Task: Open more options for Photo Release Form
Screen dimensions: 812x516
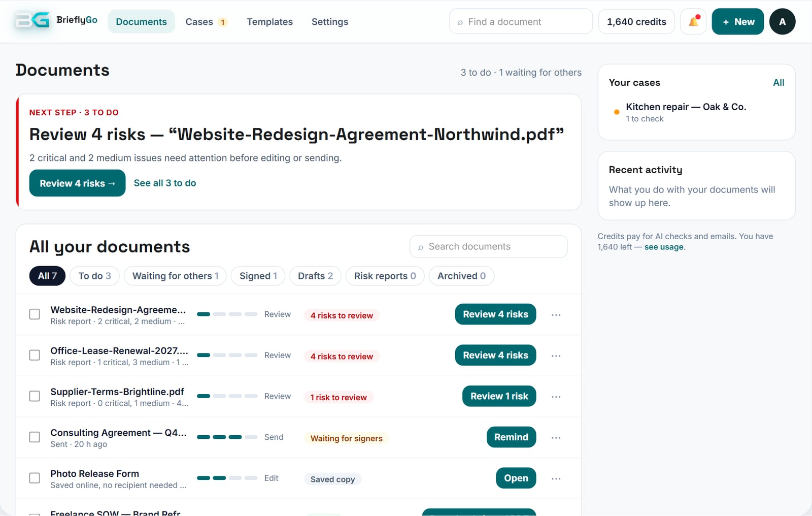Action: [556, 478]
